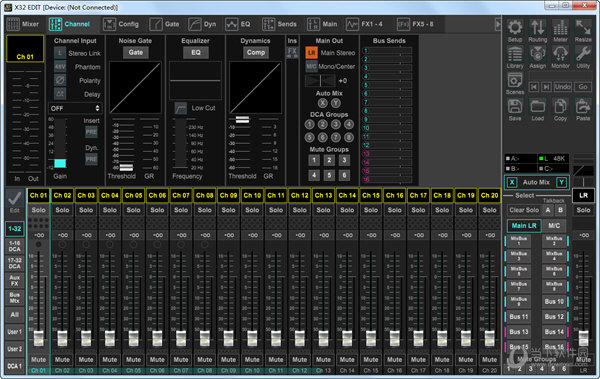Screen dimensions: 600x379
Task: Toggle the Noise Gate on
Action: tap(135, 52)
